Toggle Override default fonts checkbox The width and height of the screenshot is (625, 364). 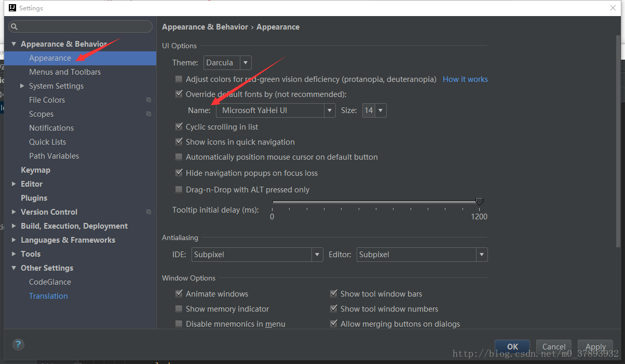tap(179, 94)
